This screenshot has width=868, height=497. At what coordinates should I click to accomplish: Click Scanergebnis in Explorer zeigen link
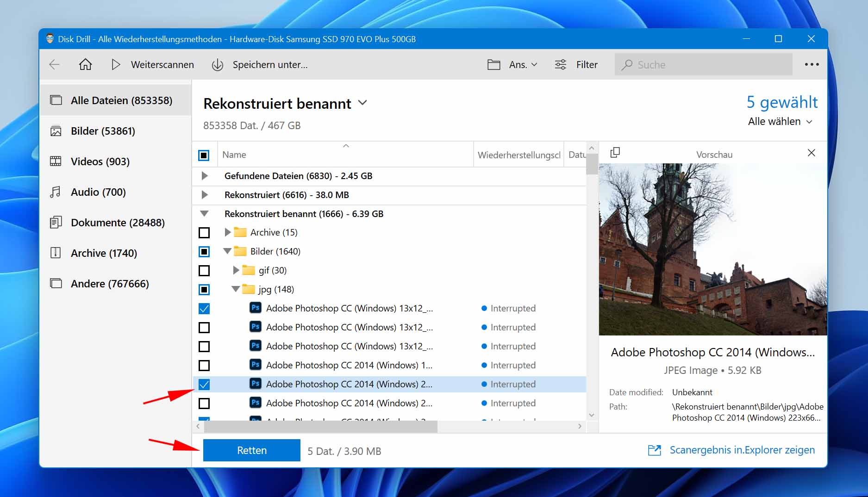click(x=742, y=450)
